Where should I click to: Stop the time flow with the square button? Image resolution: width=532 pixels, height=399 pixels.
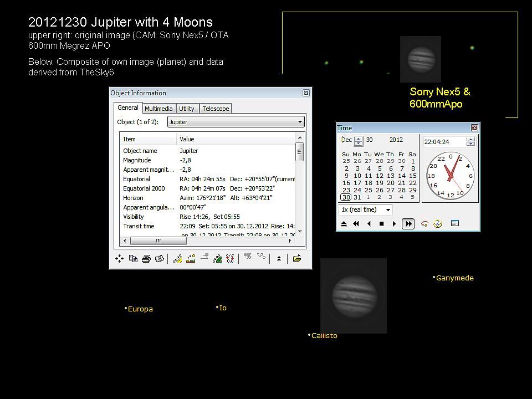(382, 223)
